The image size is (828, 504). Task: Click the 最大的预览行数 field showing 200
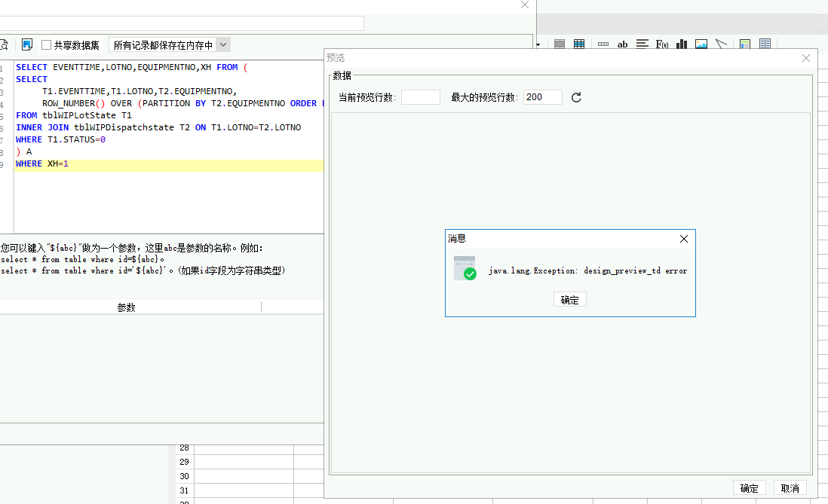543,97
